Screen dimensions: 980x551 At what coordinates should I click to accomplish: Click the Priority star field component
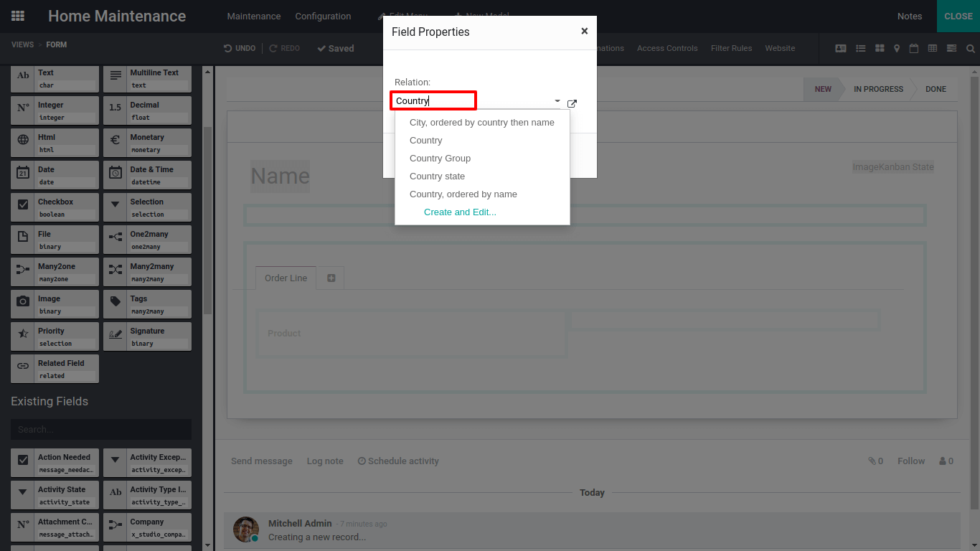pyautogui.click(x=55, y=336)
